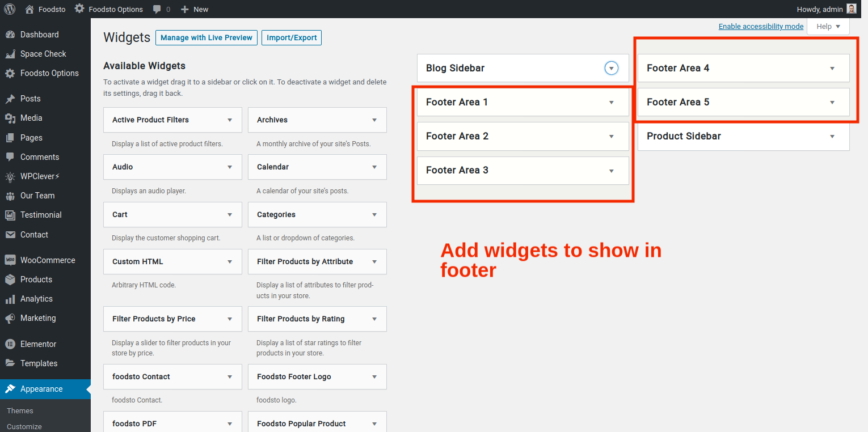Click the foodsto PDF widget title

134,424
